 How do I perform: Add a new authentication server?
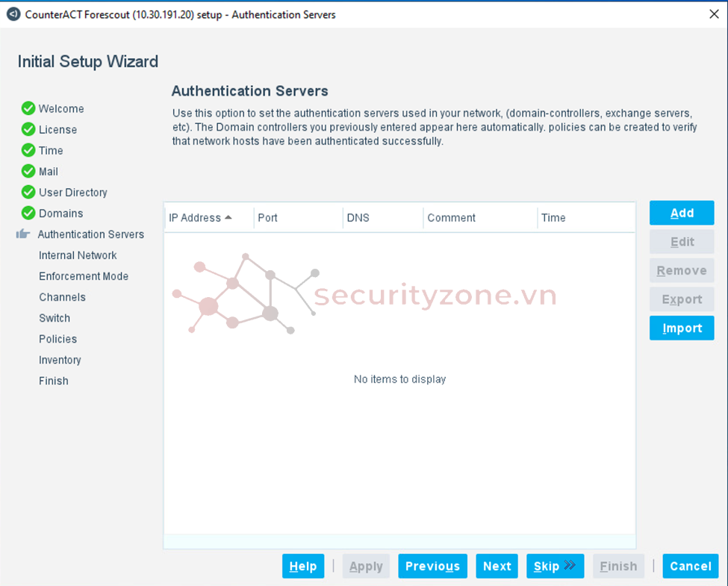coord(682,213)
